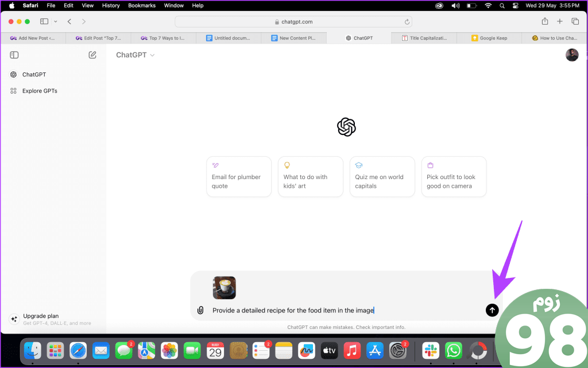The height and width of the screenshot is (368, 588).
Task: Collapse the ChatGPT sidebar with its panel icon
Action: click(x=14, y=55)
